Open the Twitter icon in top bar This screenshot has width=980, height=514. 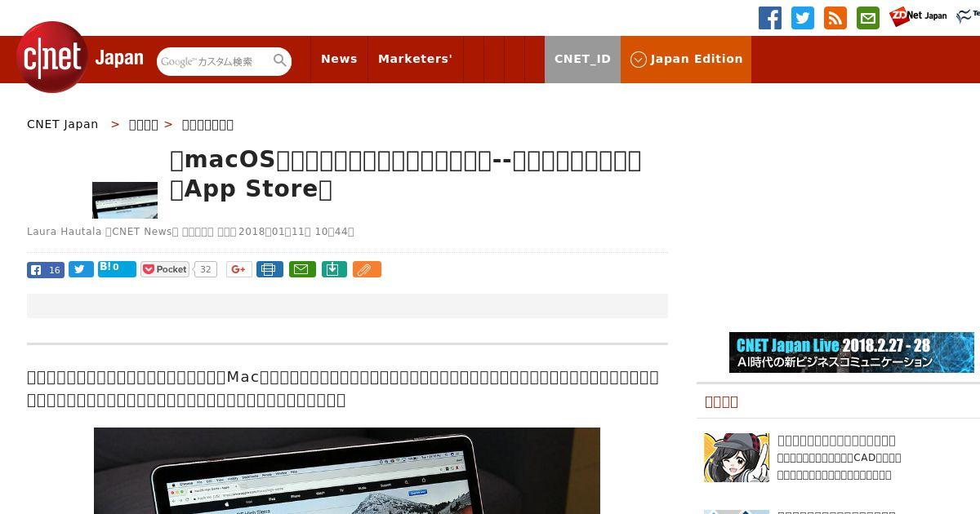pyautogui.click(x=803, y=17)
